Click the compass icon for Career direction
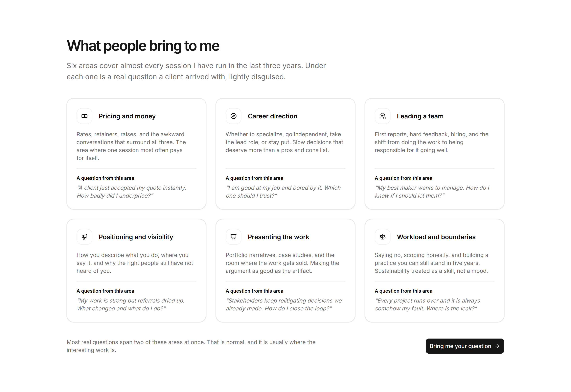The image size is (571, 392). (233, 116)
